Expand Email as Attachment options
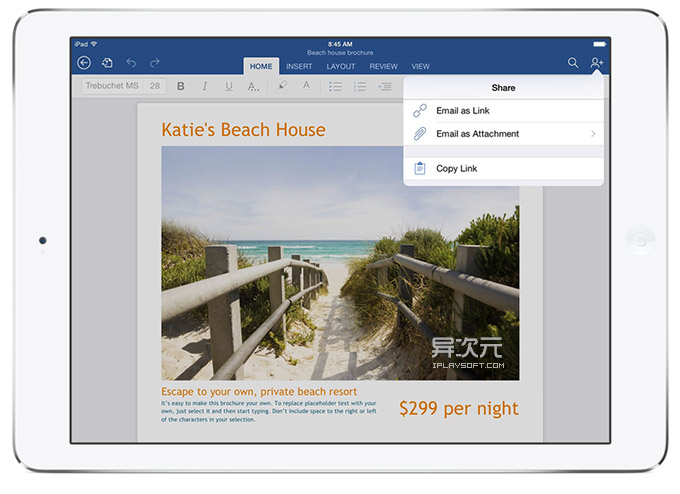 point(593,133)
